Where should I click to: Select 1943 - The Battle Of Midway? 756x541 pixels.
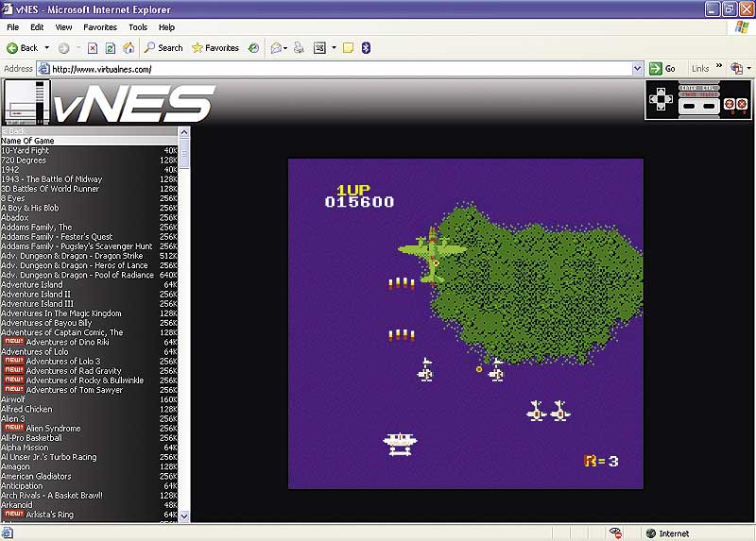[89, 179]
